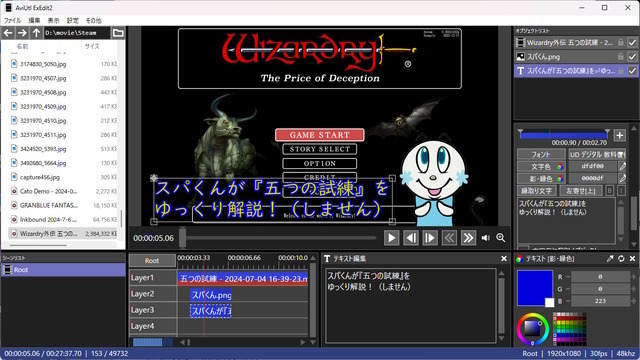Click the reset icon in the color panel header

[621, 258]
